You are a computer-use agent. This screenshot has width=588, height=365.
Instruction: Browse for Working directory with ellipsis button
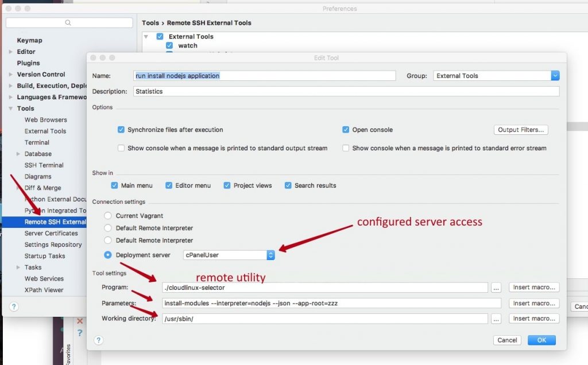(497, 319)
